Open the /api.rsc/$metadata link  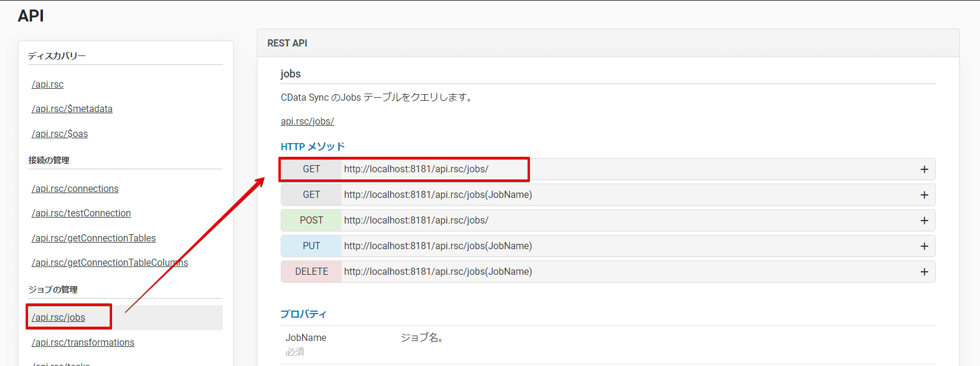[x=72, y=109]
